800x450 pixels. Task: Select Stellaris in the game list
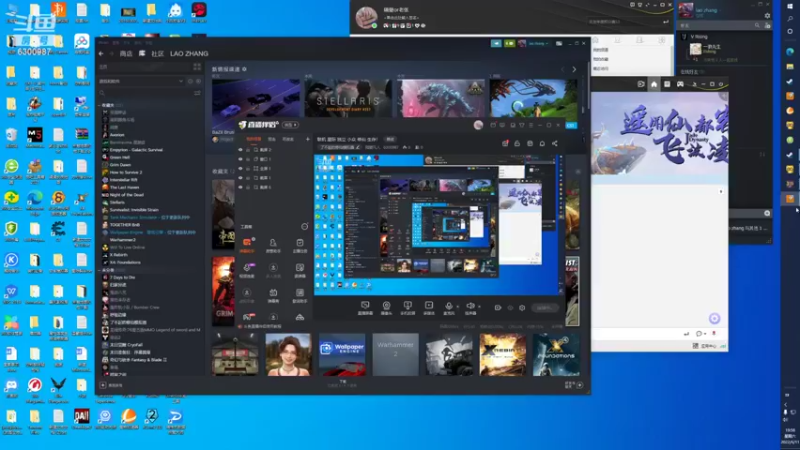pyautogui.click(x=117, y=202)
